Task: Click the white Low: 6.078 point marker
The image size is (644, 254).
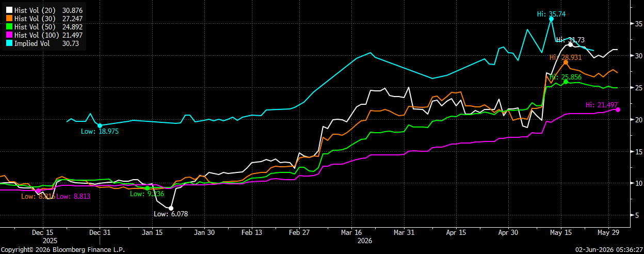Action: pyautogui.click(x=171, y=208)
